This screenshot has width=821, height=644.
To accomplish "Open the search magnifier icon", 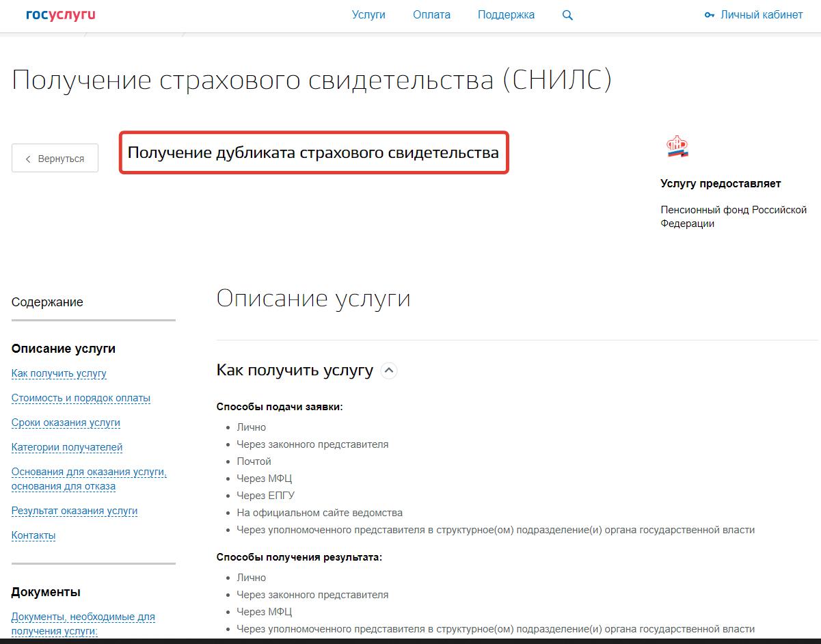I will pos(567,15).
